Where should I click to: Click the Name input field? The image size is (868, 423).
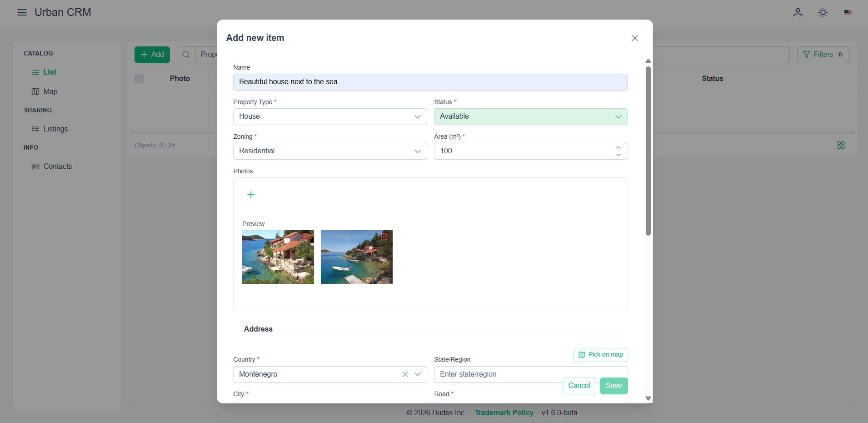coord(430,82)
